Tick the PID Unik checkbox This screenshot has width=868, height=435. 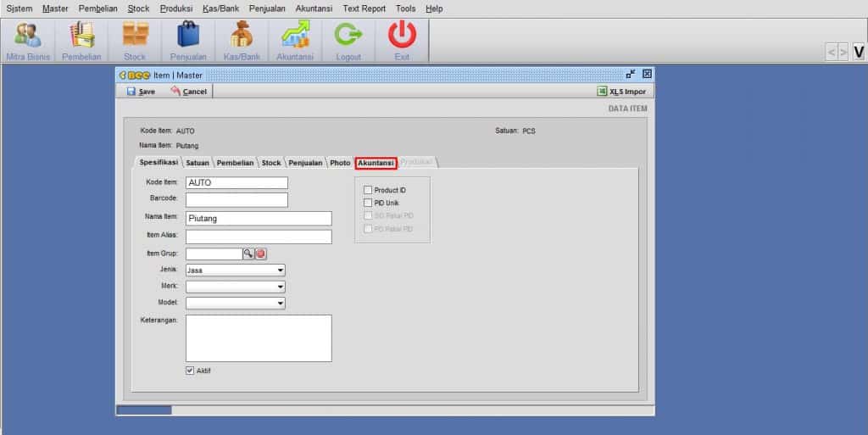(368, 203)
